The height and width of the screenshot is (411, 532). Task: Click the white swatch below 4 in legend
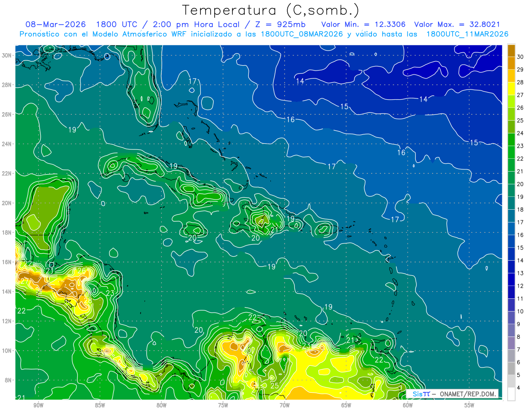[511, 394]
